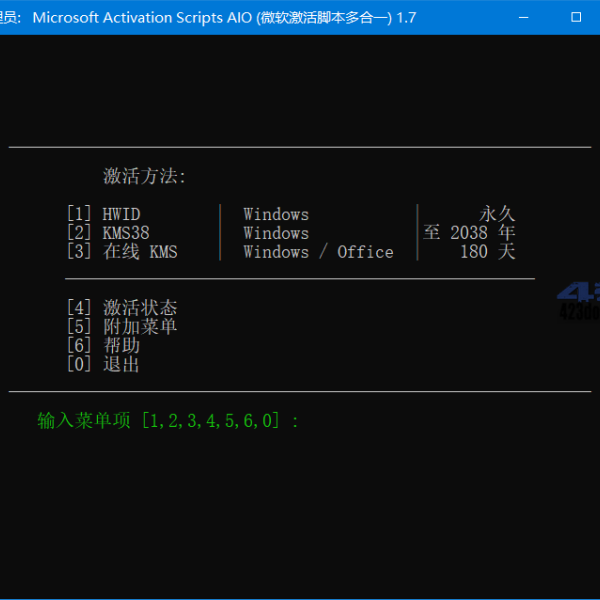Screen dimensions: 600x600
Task: Click 'Windows / Office' text
Action: (x=318, y=252)
